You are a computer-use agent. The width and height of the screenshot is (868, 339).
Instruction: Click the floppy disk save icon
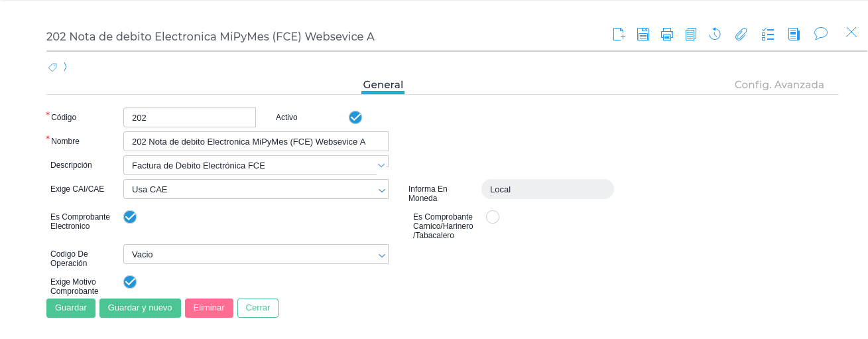pos(643,34)
